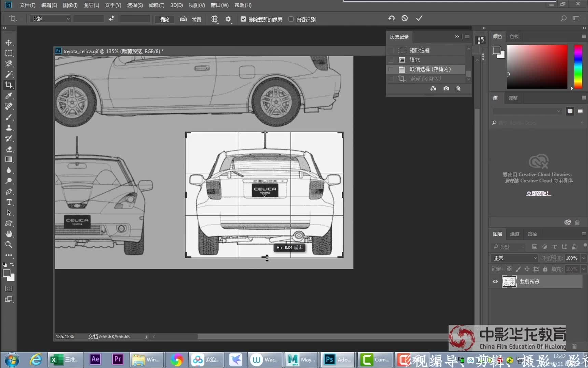Screen dimensions: 588x368
Task: Open the 文件(F) menu
Action: click(x=27, y=5)
